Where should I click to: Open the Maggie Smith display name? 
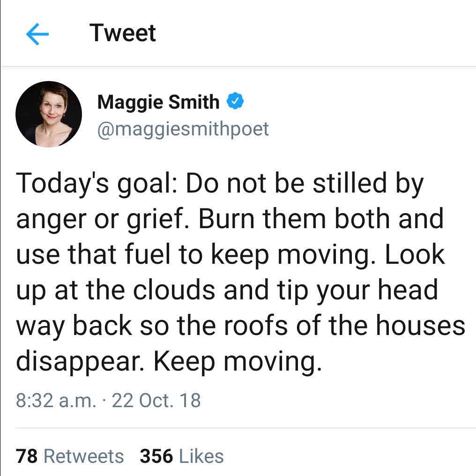[x=158, y=102]
